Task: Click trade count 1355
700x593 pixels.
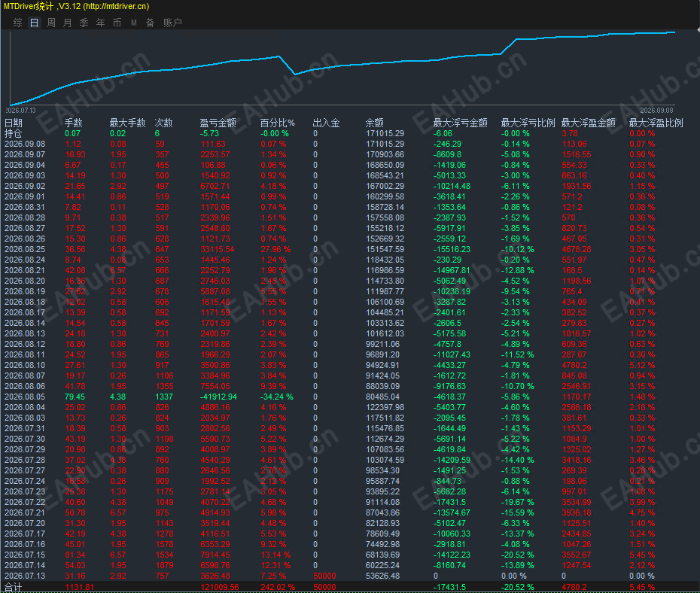Action: point(164,386)
